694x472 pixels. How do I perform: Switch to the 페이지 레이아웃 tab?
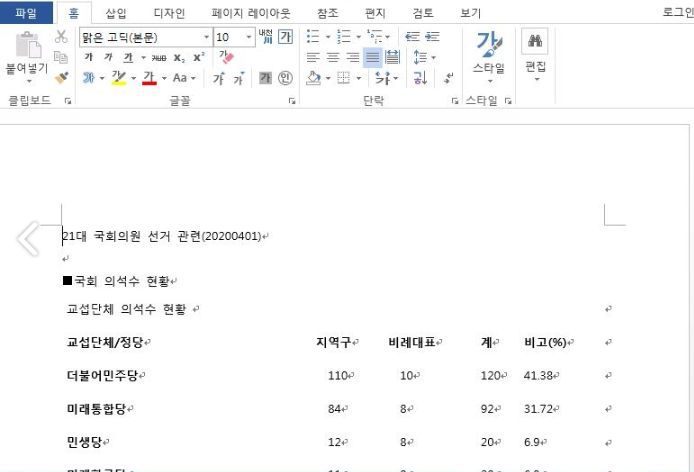tap(251, 13)
